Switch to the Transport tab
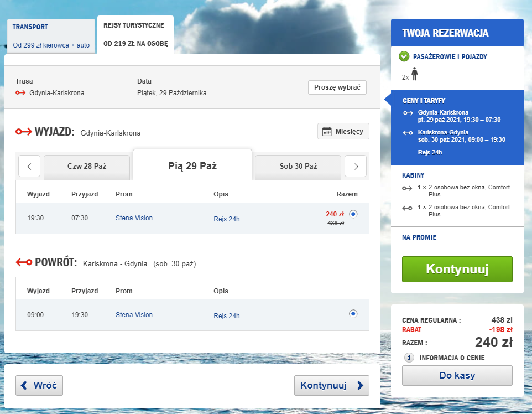This screenshot has width=532, height=414. [x=51, y=36]
